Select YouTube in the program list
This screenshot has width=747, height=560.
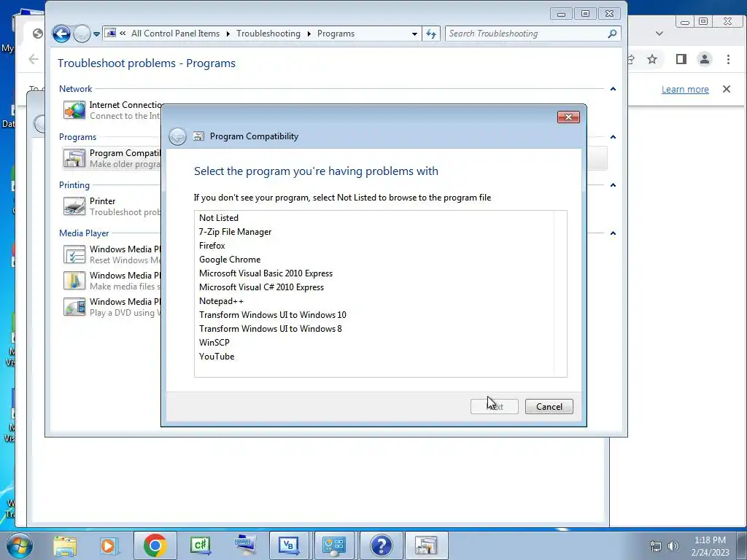pos(217,356)
